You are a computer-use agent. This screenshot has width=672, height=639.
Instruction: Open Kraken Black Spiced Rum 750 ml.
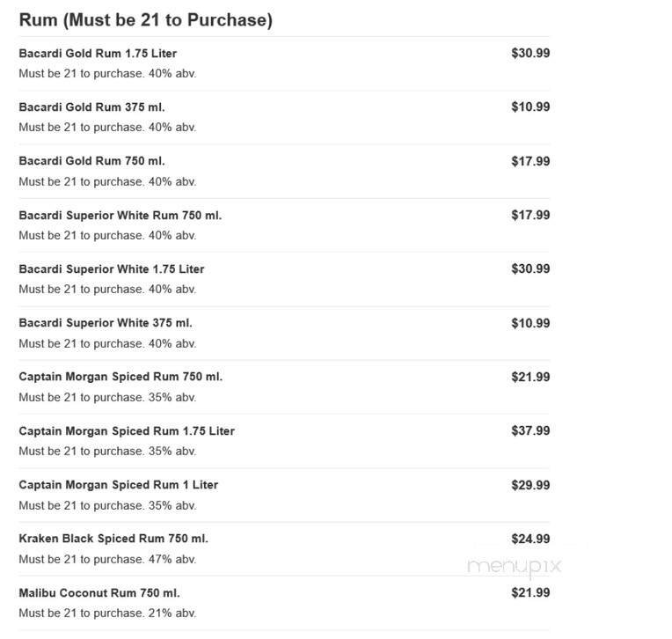point(113,539)
